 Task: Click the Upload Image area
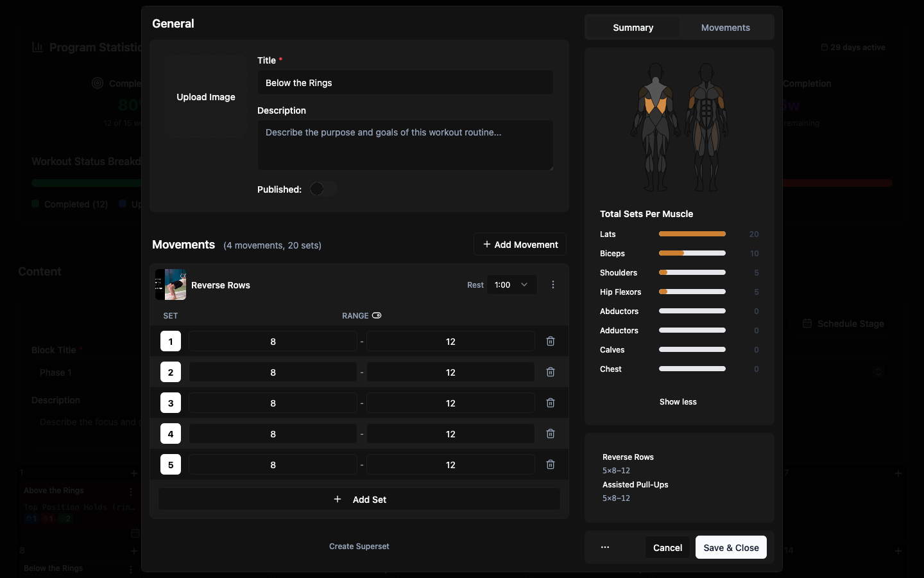(206, 97)
